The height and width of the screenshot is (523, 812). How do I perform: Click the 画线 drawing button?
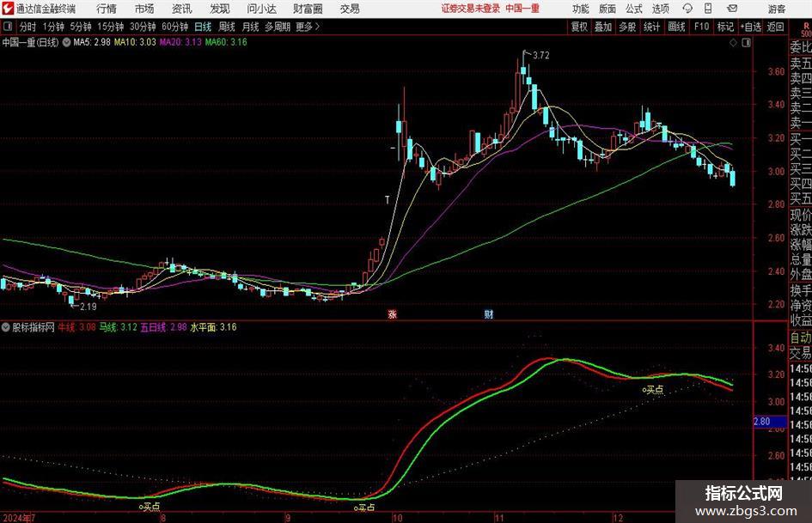click(676, 27)
